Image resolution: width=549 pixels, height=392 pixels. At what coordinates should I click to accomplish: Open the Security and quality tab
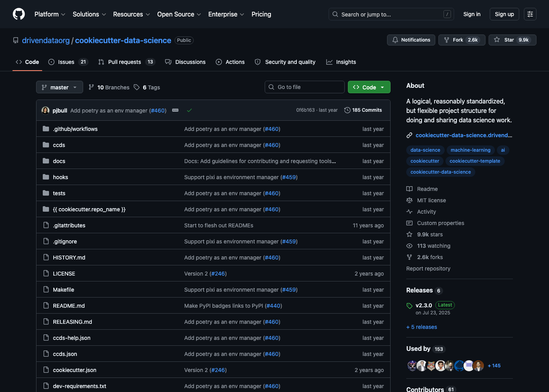[285, 62]
